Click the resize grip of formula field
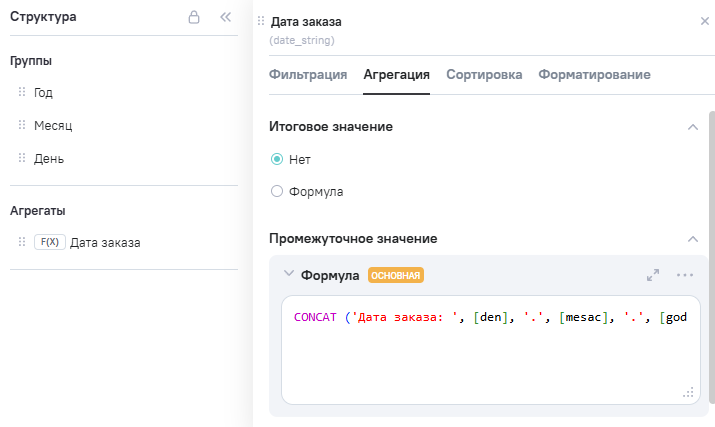The height and width of the screenshot is (427, 715). pos(688,394)
